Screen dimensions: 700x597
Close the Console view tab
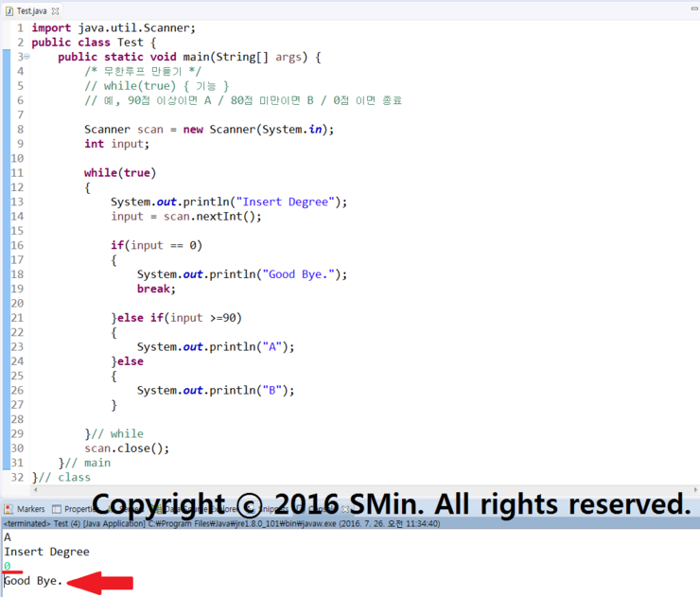point(345,509)
